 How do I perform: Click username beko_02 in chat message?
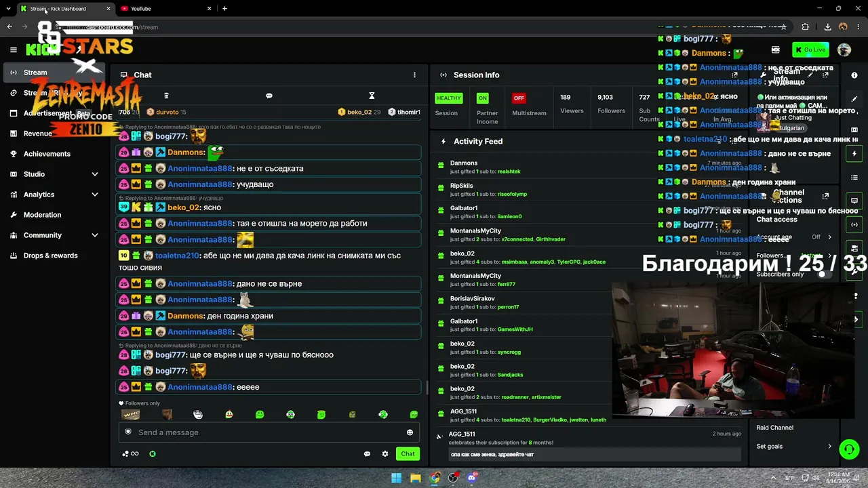click(184, 207)
